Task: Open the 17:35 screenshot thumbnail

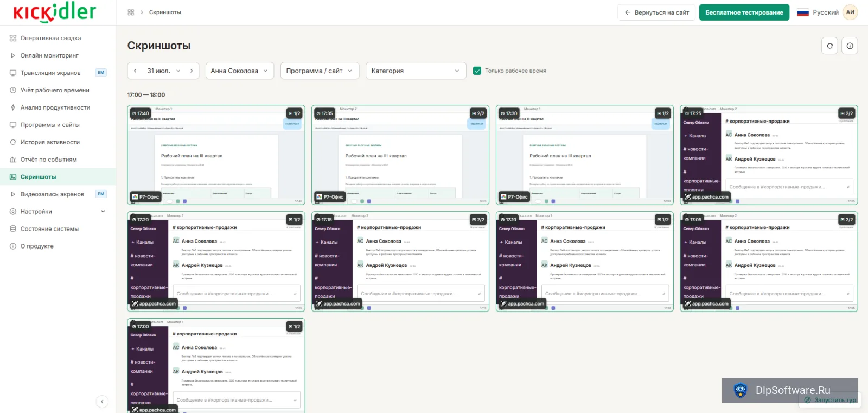Action: click(400, 155)
